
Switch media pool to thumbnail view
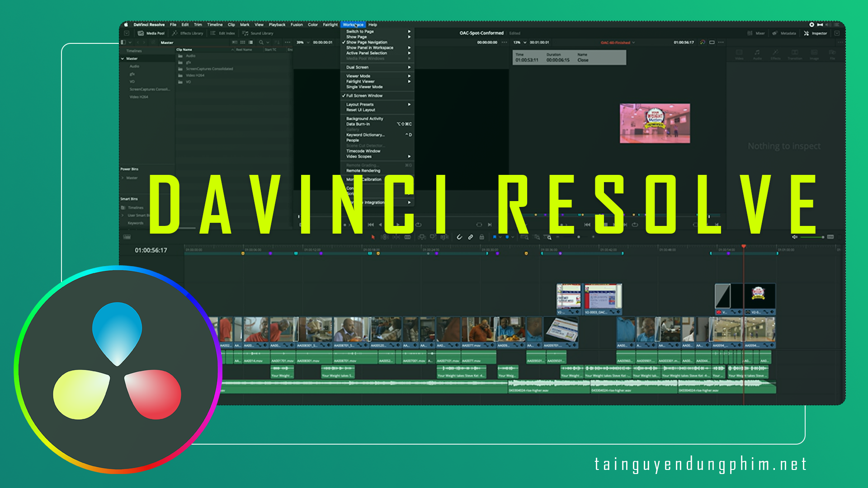(242, 42)
